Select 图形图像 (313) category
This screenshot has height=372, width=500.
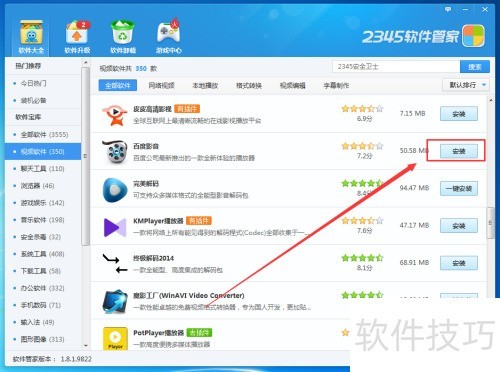43,339
